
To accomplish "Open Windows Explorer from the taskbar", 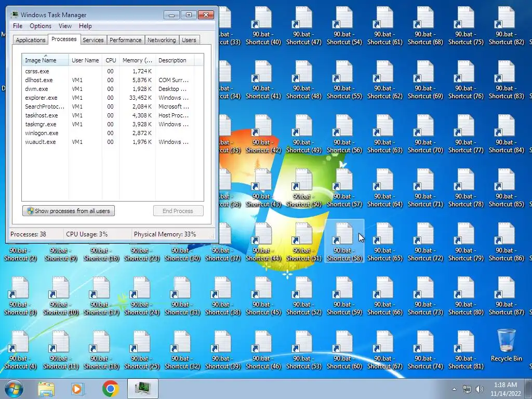I will click(46, 389).
